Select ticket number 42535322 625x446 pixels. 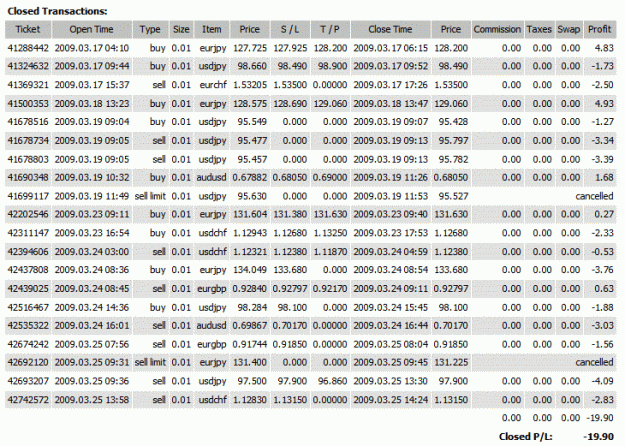(x=28, y=326)
